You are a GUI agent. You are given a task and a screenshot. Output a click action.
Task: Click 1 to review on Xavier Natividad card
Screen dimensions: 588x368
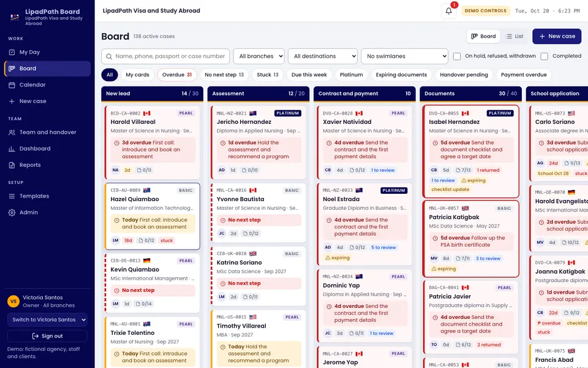point(383,170)
